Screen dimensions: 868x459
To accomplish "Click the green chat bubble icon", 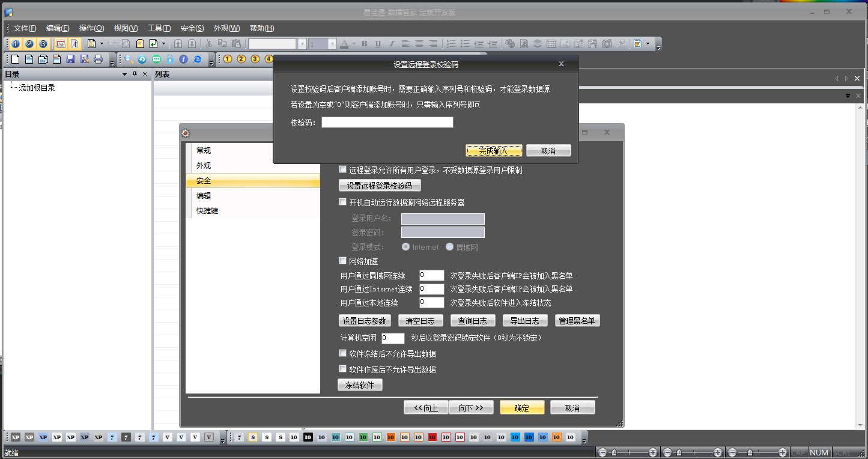I will coord(156,59).
